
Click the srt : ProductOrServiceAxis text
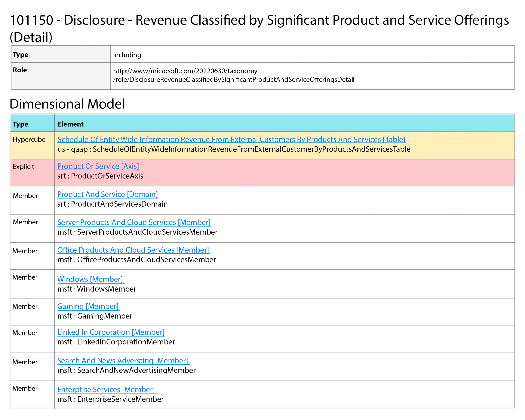[100, 176]
